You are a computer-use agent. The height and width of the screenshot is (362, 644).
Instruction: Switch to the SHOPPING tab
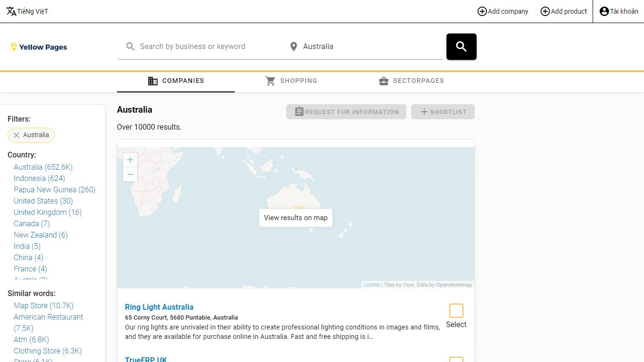pos(291,81)
